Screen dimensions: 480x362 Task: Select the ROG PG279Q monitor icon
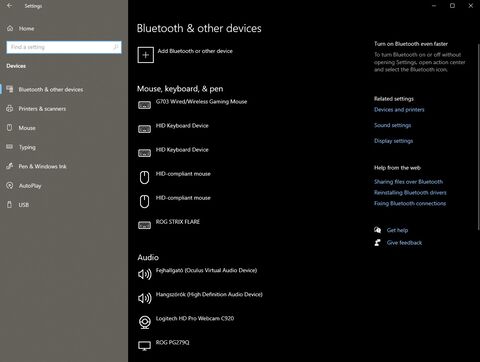click(x=144, y=346)
